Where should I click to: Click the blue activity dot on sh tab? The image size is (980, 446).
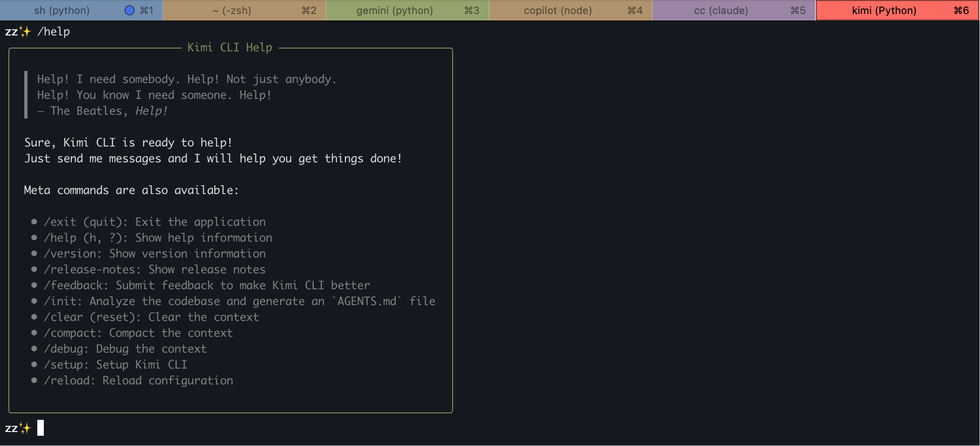pyautogui.click(x=130, y=10)
